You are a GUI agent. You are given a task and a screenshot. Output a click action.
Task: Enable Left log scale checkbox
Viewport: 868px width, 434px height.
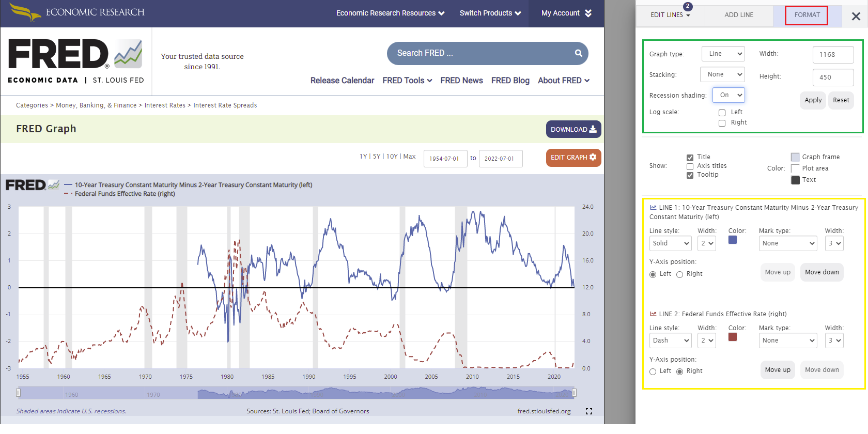[x=722, y=113]
